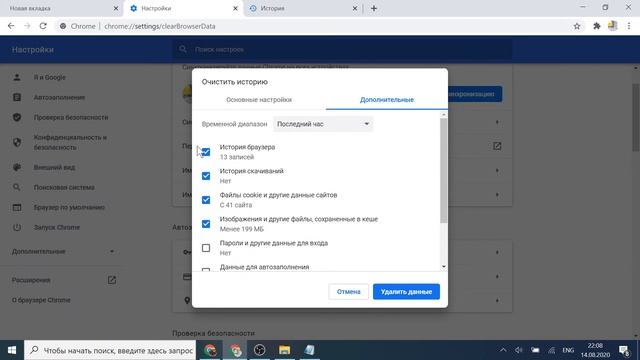
Task: Bookmark this page with the star icon
Action: pos(577,26)
